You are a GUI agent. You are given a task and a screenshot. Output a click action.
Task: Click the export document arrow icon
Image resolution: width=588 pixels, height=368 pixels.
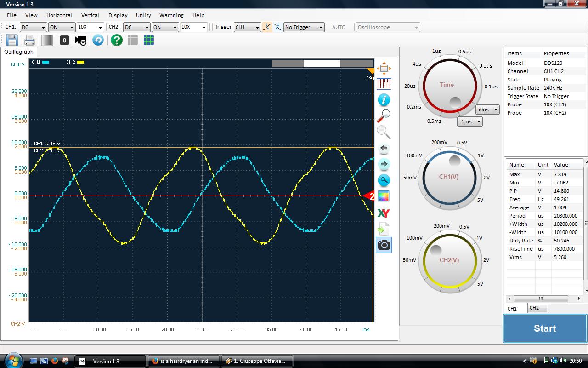point(384,229)
